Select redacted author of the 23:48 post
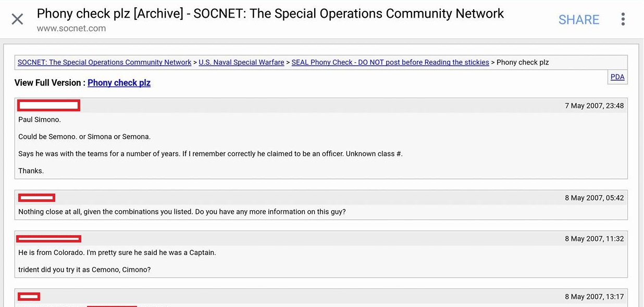Viewport: 644px width, 307px height. (48, 106)
